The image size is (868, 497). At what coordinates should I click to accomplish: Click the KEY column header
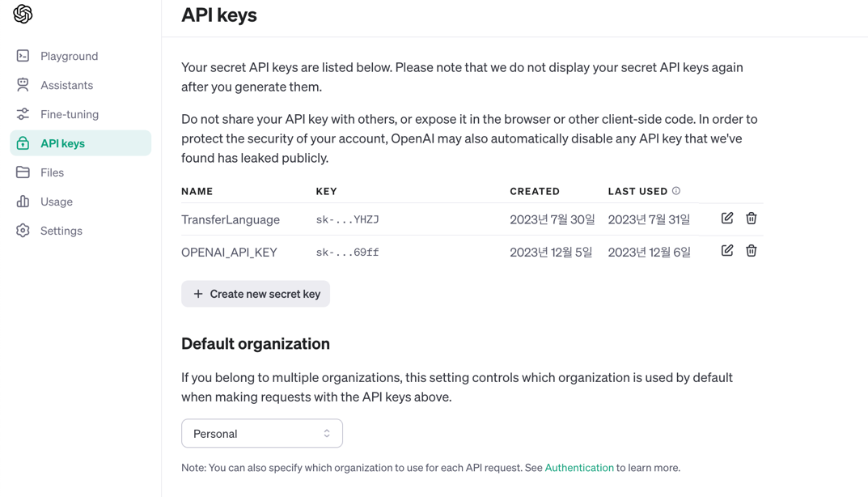point(327,191)
